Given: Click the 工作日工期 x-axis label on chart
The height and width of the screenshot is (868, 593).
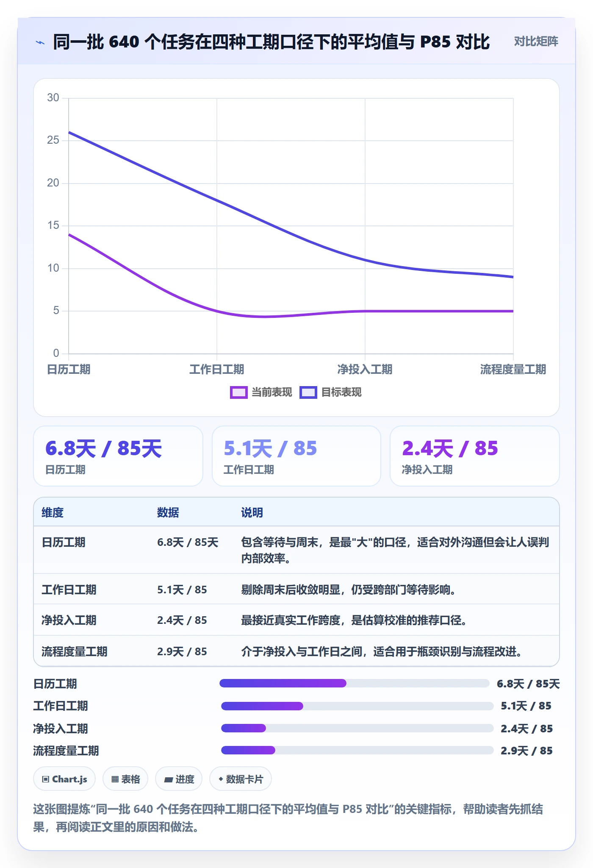Looking at the screenshot, I should pyautogui.click(x=217, y=369).
